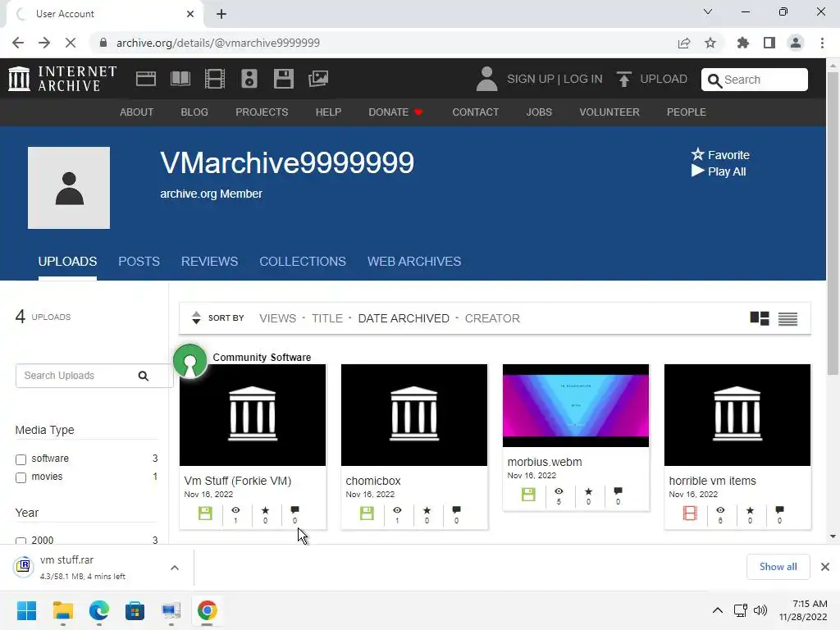Open the Images icon in nav
The image size is (840, 630).
318,79
